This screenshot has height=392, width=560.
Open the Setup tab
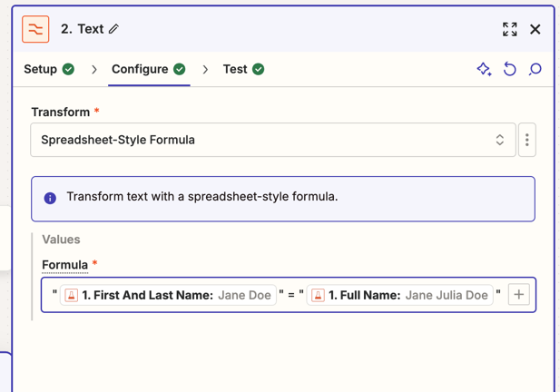(x=41, y=69)
